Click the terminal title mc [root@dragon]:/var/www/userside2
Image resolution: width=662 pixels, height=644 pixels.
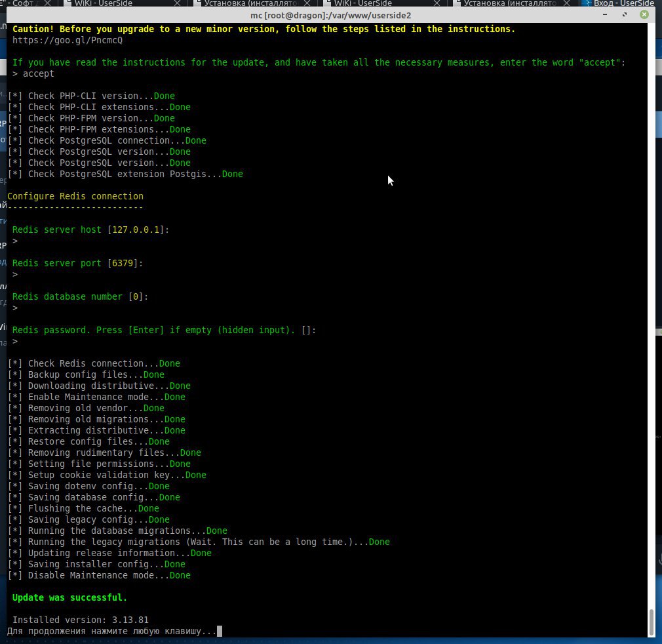(x=330, y=15)
